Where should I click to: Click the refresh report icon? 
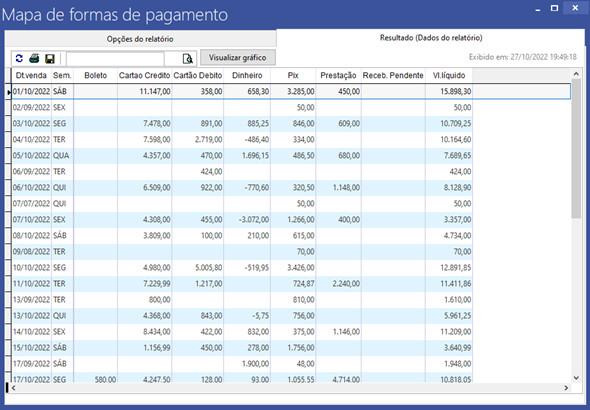(19, 58)
